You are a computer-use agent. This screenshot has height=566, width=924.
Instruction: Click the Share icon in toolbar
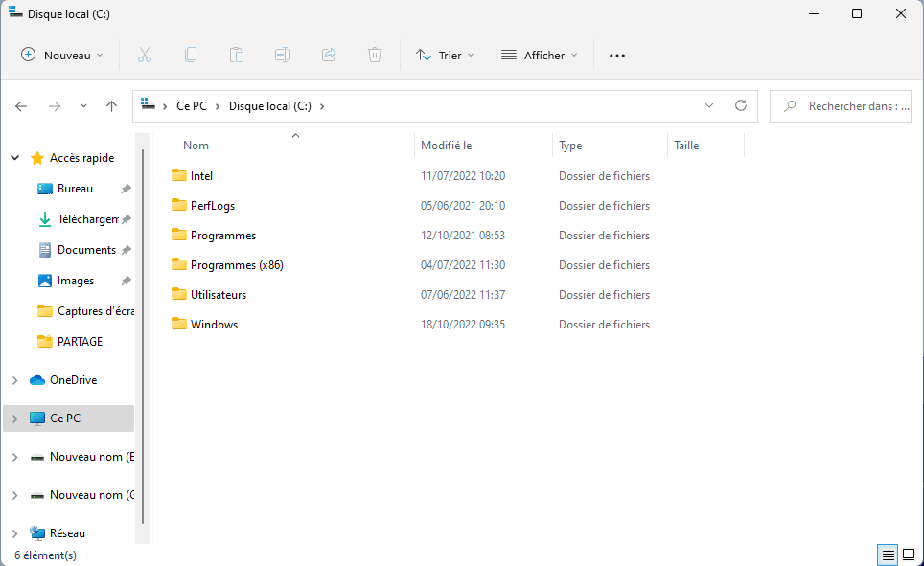(x=328, y=56)
